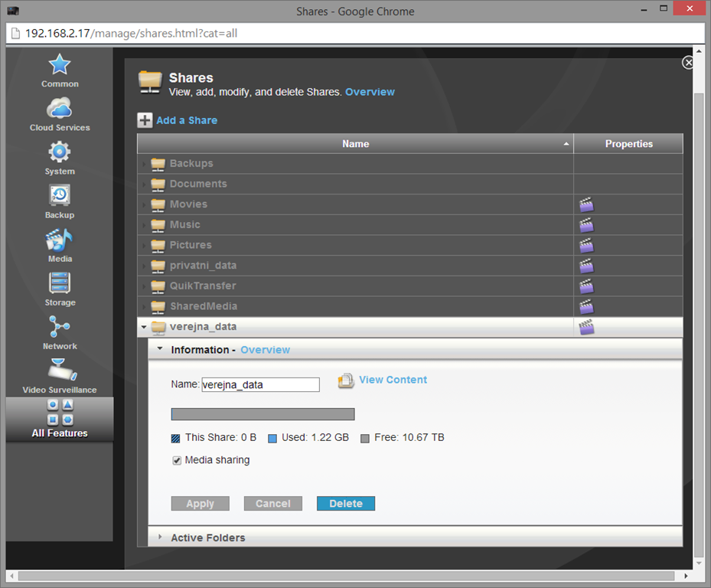The image size is (711, 588).
Task: Expand the Backups share row
Action: click(x=144, y=164)
